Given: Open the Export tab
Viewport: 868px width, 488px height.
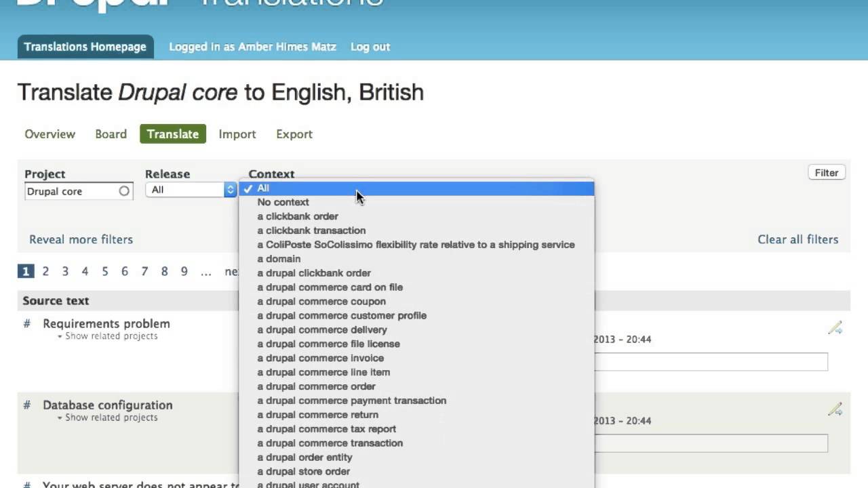Looking at the screenshot, I should pyautogui.click(x=294, y=134).
